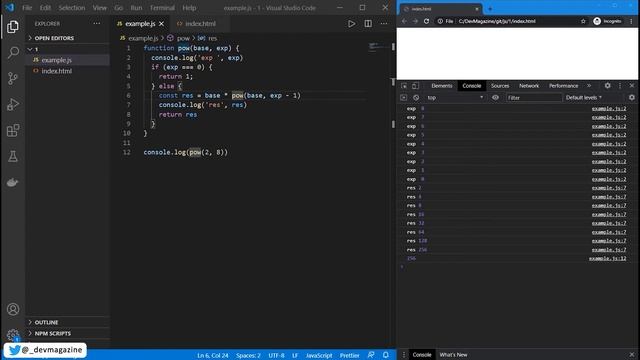Split the editor to the right
Image resolution: width=640 pixels, height=360 pixels.
pos(368,24)
